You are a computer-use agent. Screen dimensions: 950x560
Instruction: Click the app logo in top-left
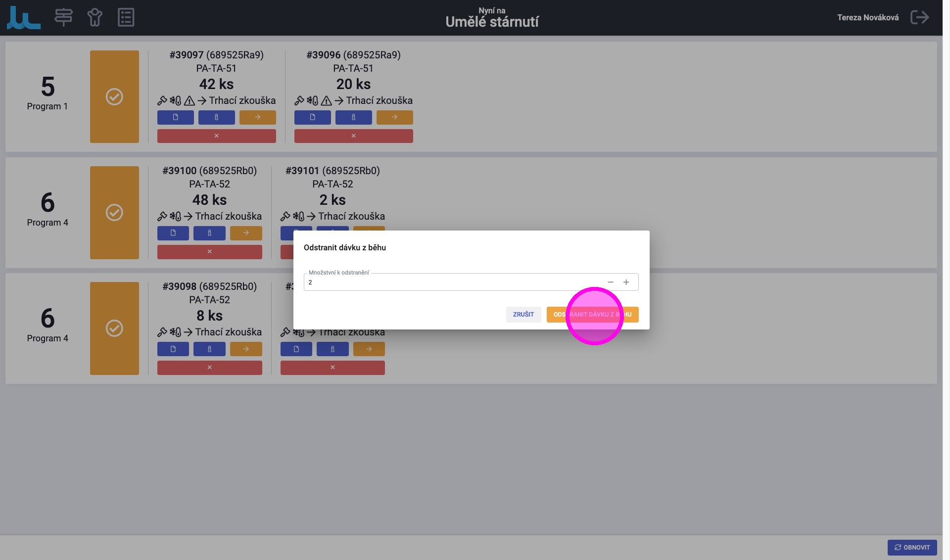tap(23, 17)
